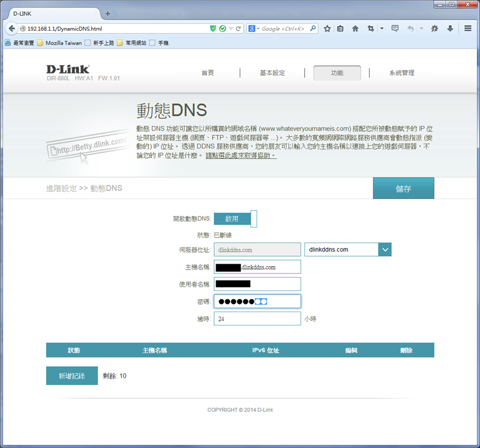
Task: Open the Mozilla Taiwan bookmark folder
Action: [59, 43]
